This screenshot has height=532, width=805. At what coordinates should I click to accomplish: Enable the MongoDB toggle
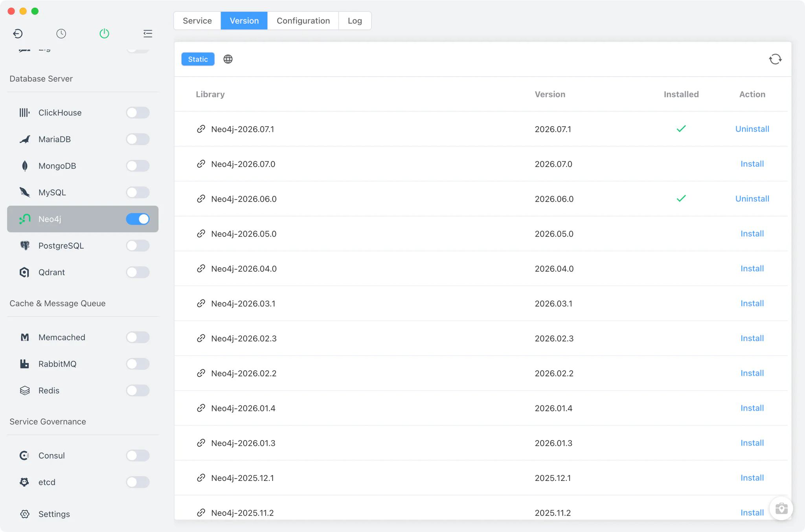(138, 166)
